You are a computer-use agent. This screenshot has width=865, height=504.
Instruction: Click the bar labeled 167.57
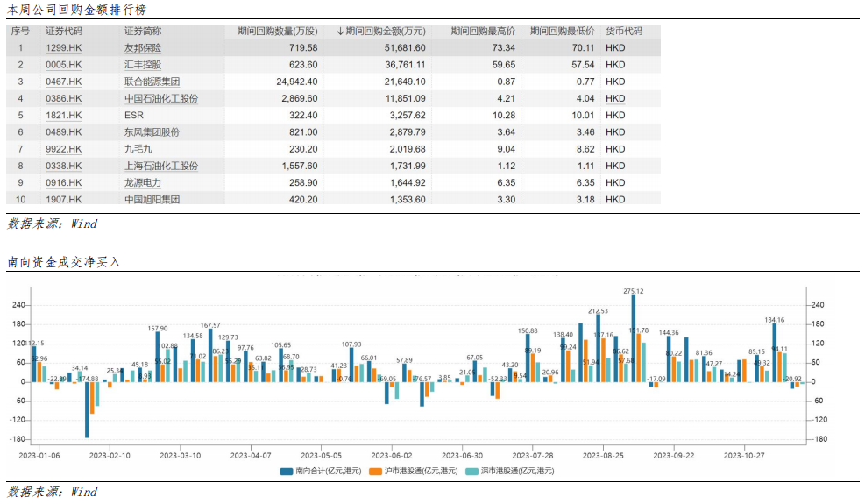point(210,356)
